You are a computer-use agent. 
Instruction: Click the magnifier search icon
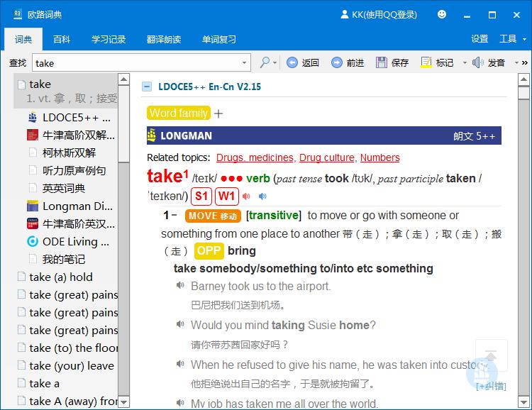pyautogui.click(x=265, y=62)
